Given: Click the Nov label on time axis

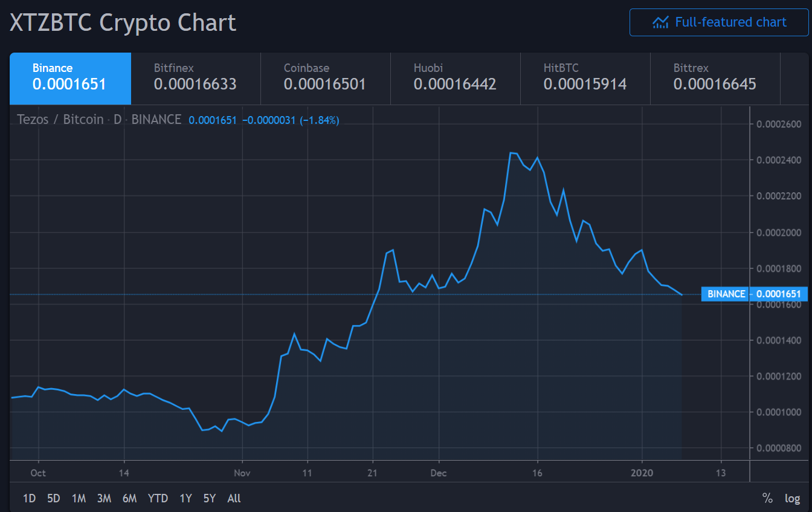Looking at the screenshot, I should 242,472.
